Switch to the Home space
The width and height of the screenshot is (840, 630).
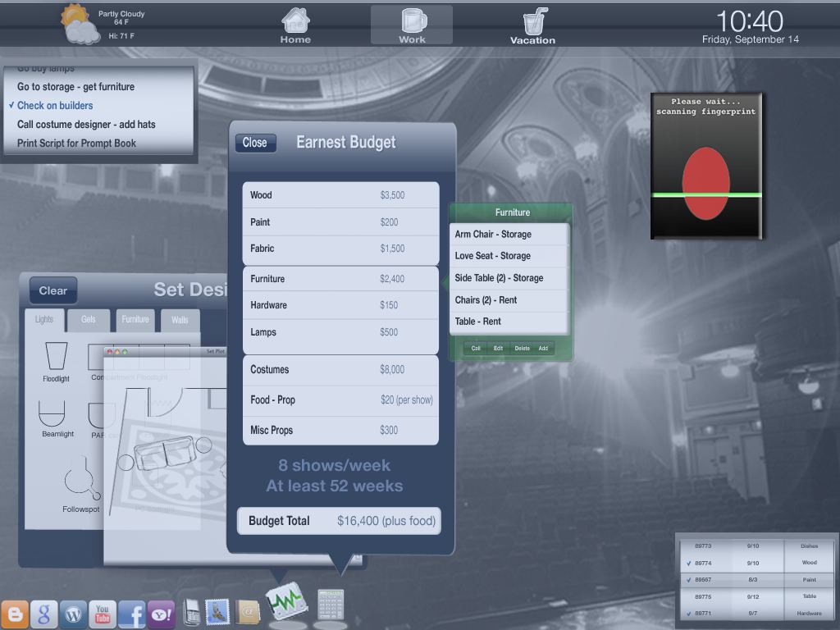(x=295, y=25)
